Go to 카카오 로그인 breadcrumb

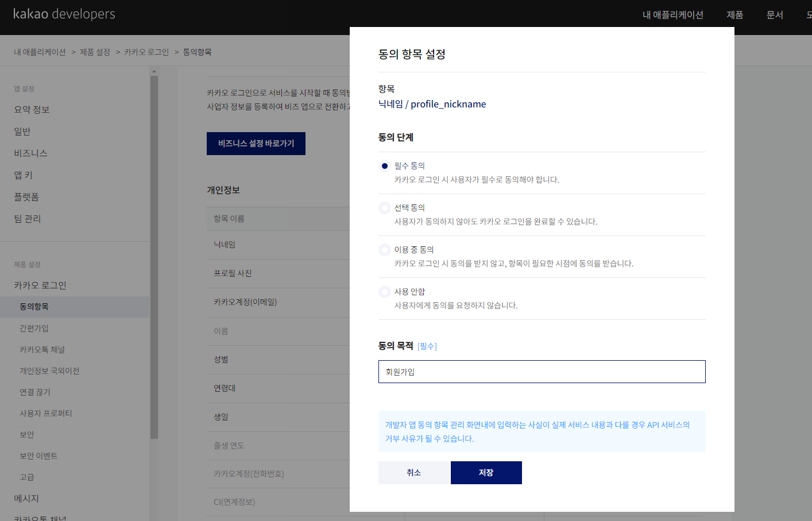click(x=146, y=52)
